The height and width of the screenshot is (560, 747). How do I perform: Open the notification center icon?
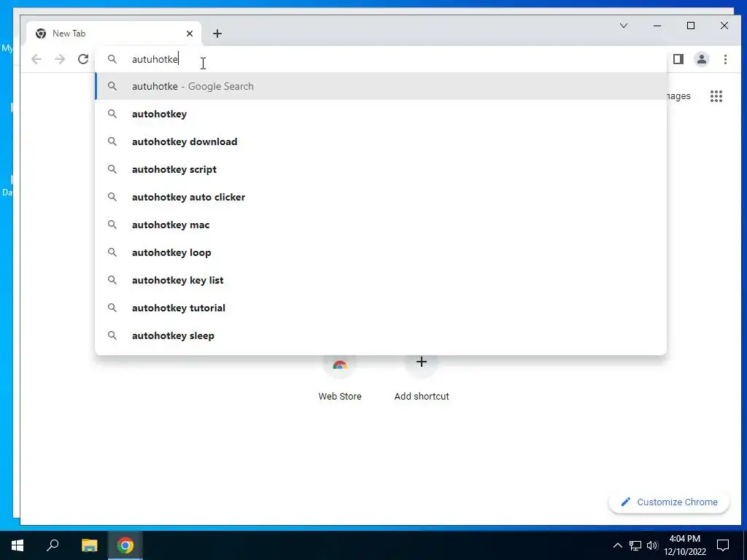pos(723,545)
